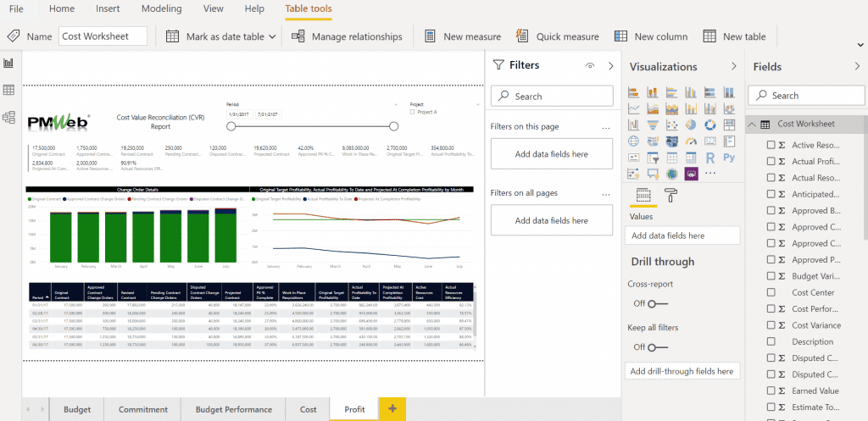This screenshot has width=868, height=421.
Task: Check the Description field
Action: 771,341
